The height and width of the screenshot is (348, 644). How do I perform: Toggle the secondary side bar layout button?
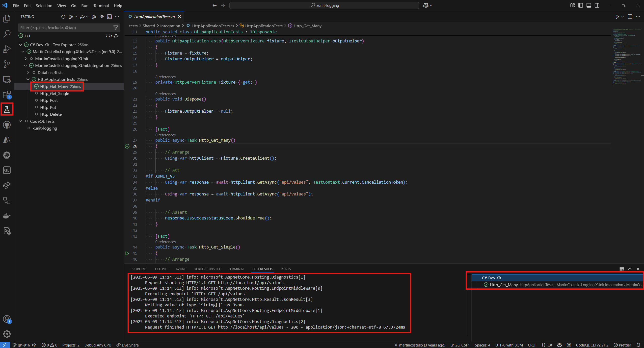(x=597, y=5)
